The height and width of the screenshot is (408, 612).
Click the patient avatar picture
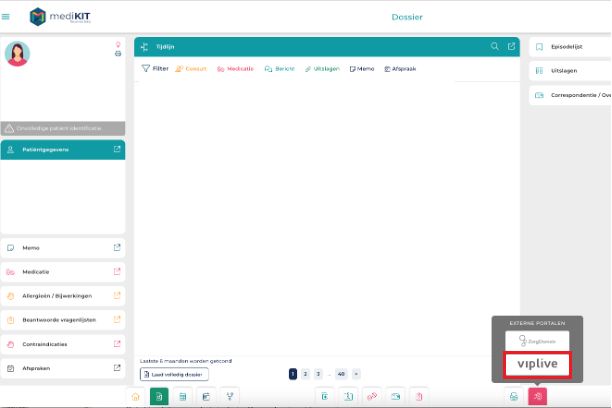[17, 54]
